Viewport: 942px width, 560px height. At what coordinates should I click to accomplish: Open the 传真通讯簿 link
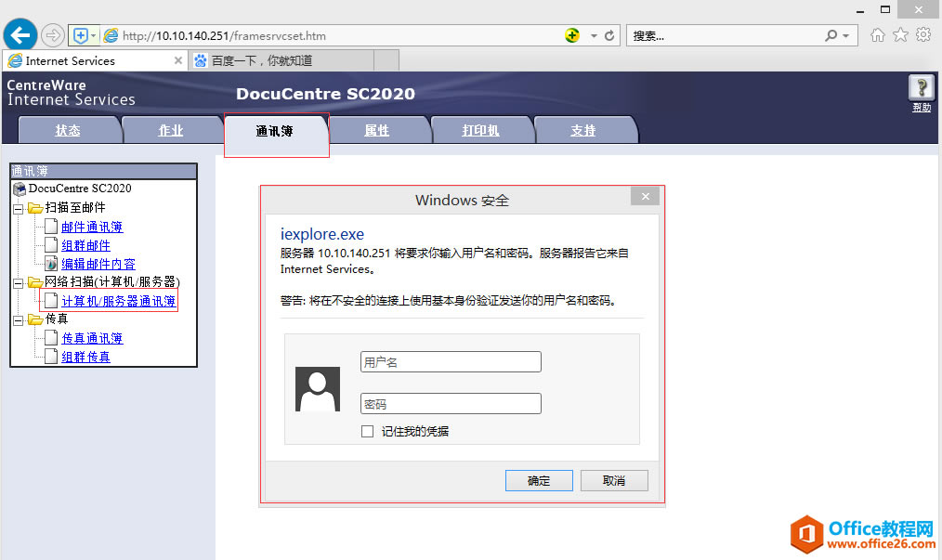click(92, 338)
